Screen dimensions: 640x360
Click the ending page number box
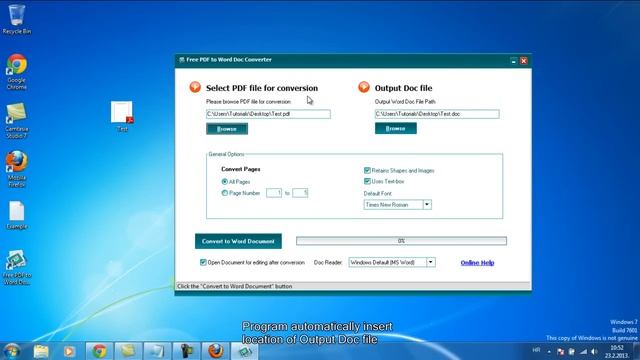coord(300,193)
